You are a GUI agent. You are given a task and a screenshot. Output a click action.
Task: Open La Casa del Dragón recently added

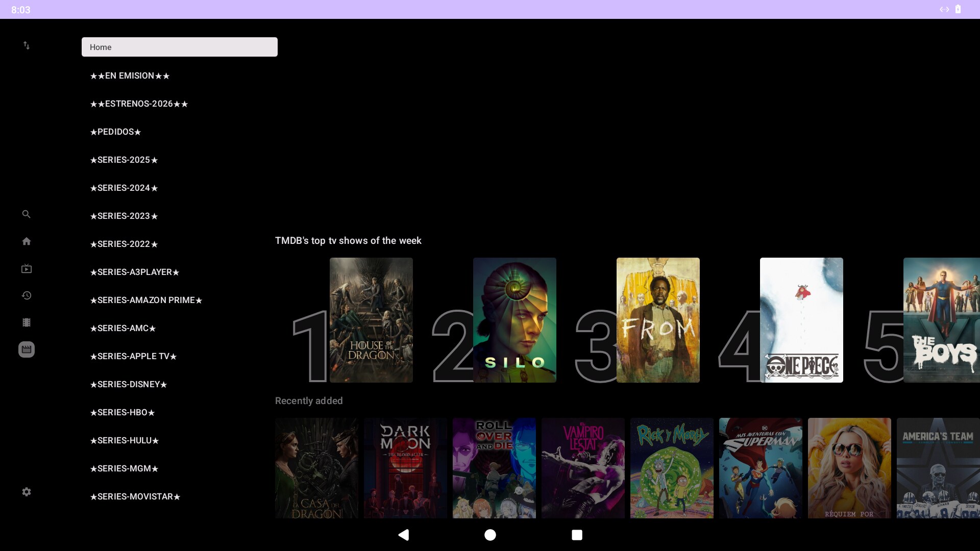(316, 468)
